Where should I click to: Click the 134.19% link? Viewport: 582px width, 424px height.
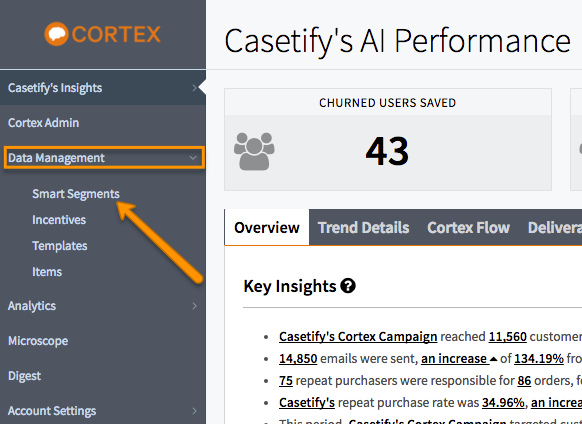(539, 359)
